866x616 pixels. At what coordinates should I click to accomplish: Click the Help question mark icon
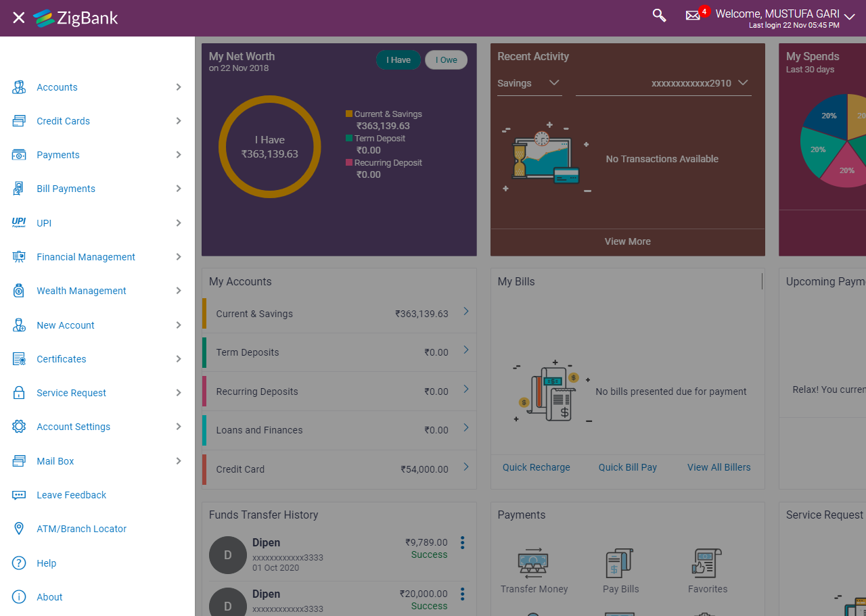19,563
